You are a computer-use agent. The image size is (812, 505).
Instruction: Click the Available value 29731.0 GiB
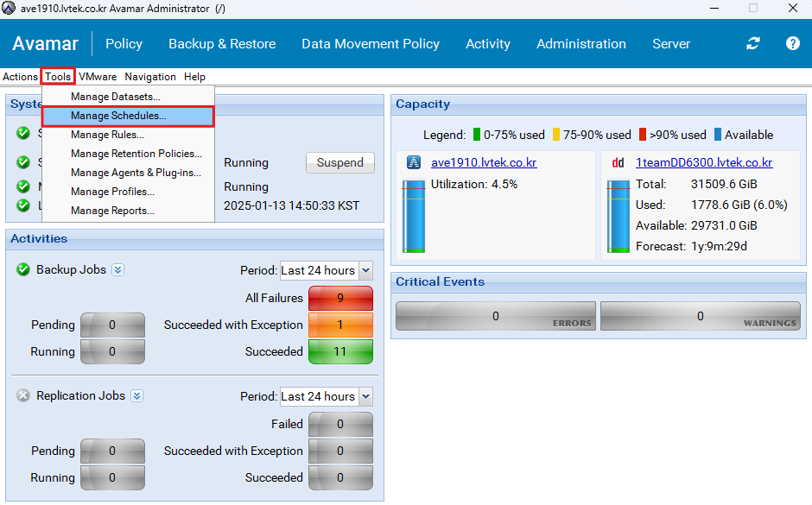[x=724, y=225]
